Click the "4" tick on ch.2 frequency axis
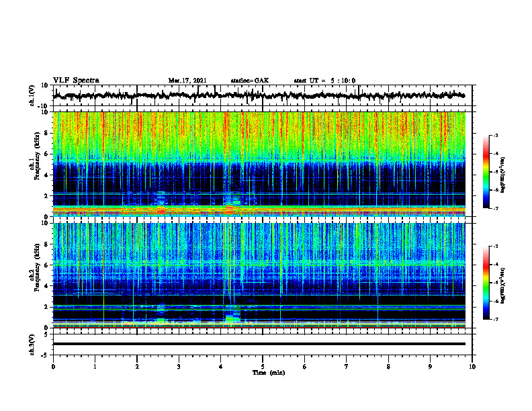The height and width of the screenshot is (411, 532). pos(46,286)
